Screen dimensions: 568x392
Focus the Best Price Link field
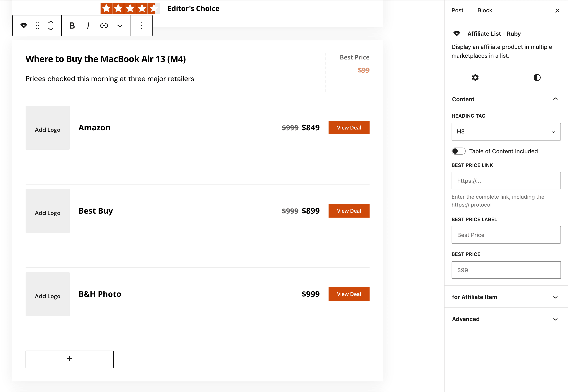(506, 181)
